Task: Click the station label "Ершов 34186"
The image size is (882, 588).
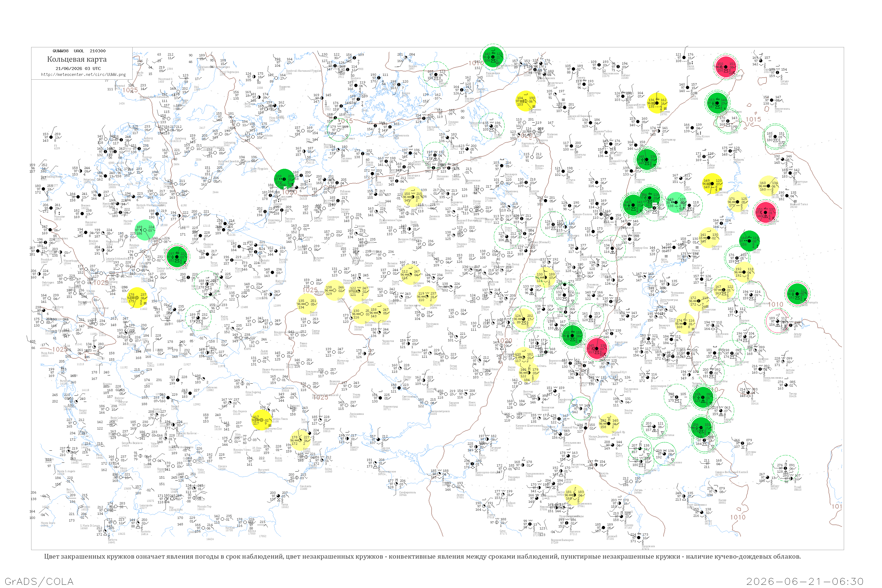Action: 648,362
